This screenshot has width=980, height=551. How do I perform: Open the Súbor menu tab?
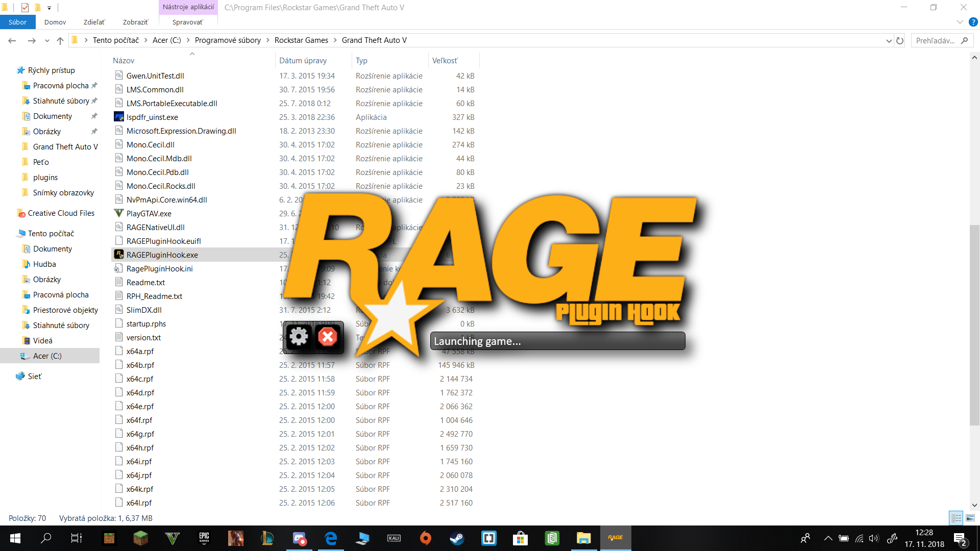(x=17, y=22)
